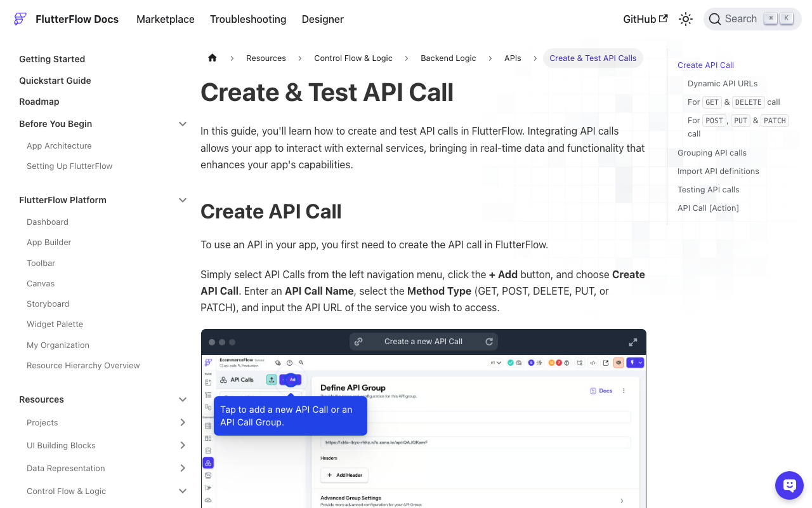Image resolution: width=812 pixels, height=508 pixels.
Task: Click the API URL field in the demo
Action: point(476,442)
